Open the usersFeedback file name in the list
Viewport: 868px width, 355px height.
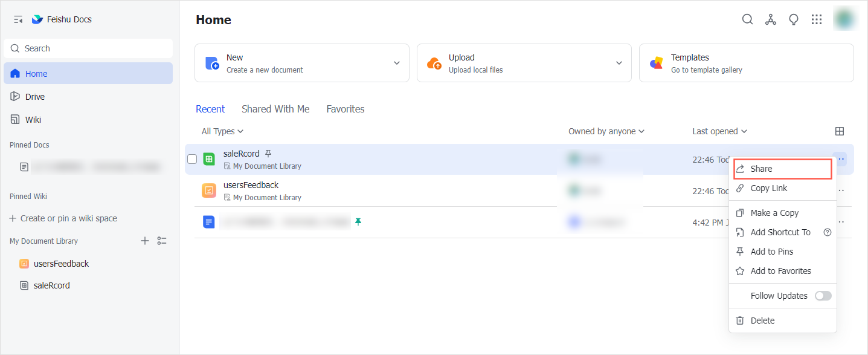coord(251,185)
